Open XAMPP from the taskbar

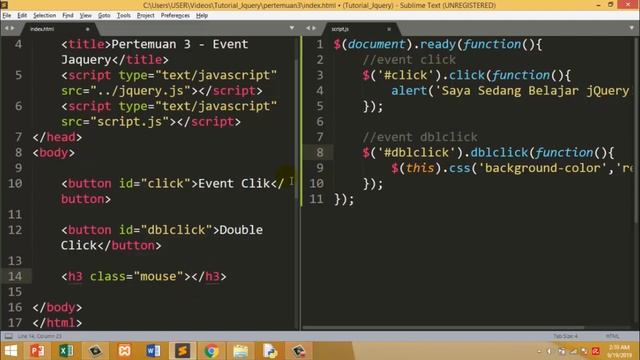[x=124, y=351]
